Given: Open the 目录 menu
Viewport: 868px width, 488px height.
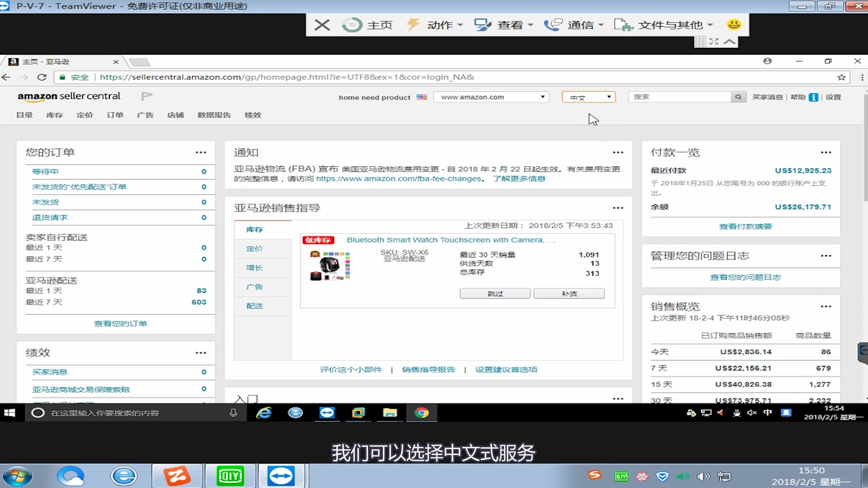Looking at the screenshot, I should pos(24,115).
